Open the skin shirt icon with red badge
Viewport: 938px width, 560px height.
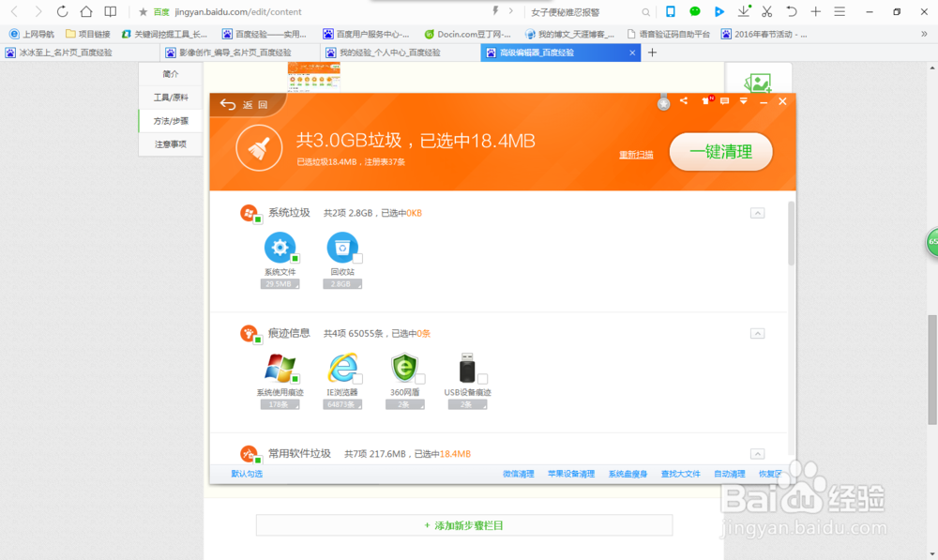[707, 100]
